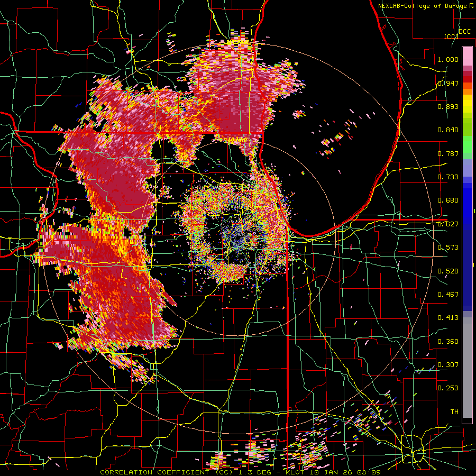Click the 0.253 scale value
The image size is (476, 476).
tap(448, 388)
